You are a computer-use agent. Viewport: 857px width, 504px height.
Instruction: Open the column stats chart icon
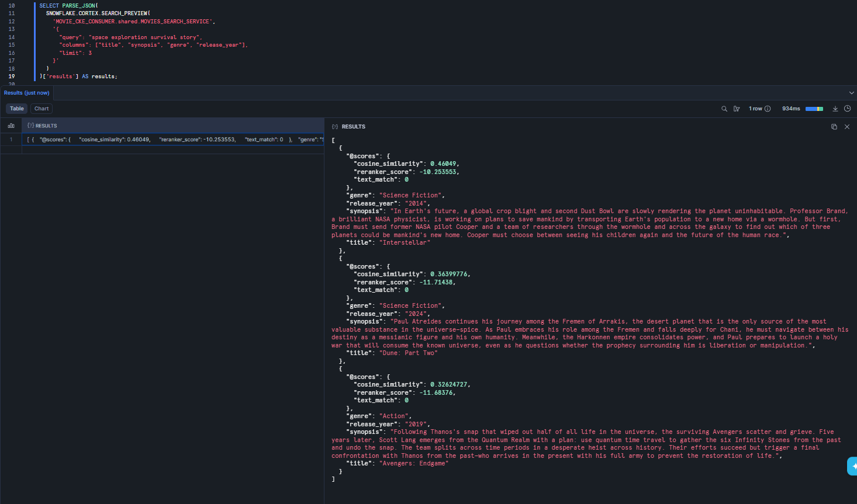pos(11,126)
